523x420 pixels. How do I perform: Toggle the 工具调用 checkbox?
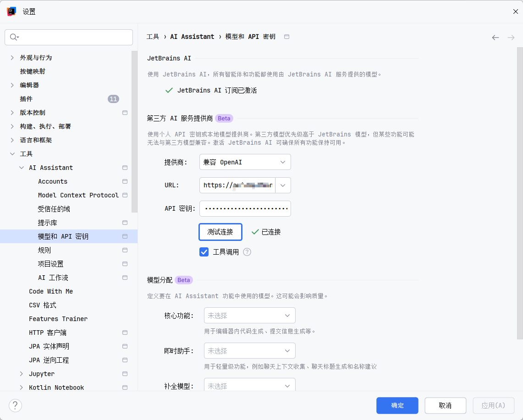point(204,252)
